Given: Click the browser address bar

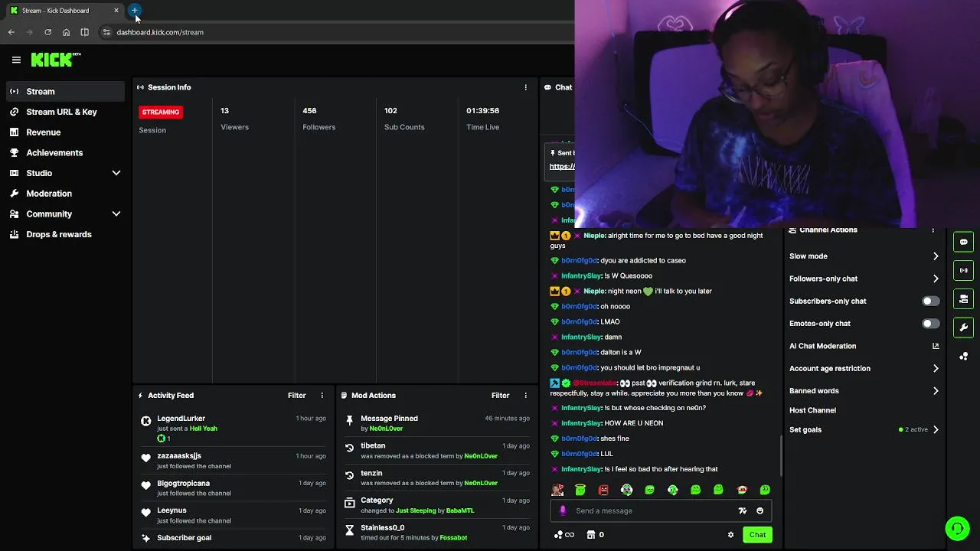Looking at the screenshot, I should 337,32.
